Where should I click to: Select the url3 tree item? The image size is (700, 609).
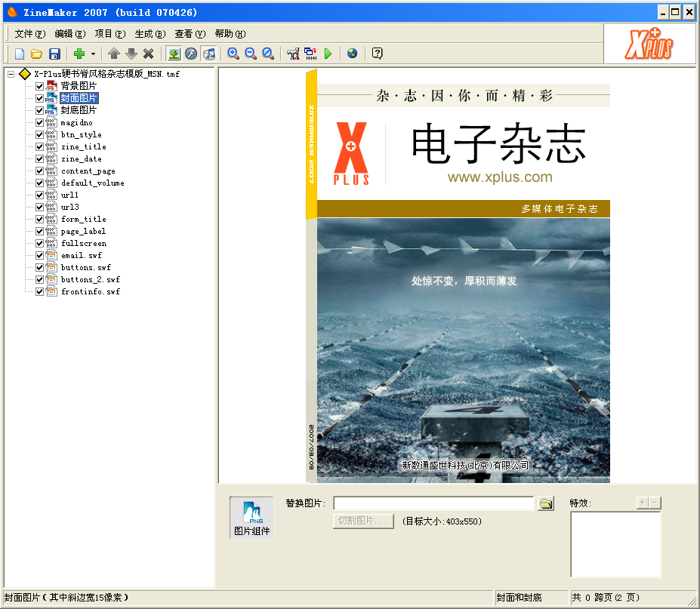[x=70, y=207]
